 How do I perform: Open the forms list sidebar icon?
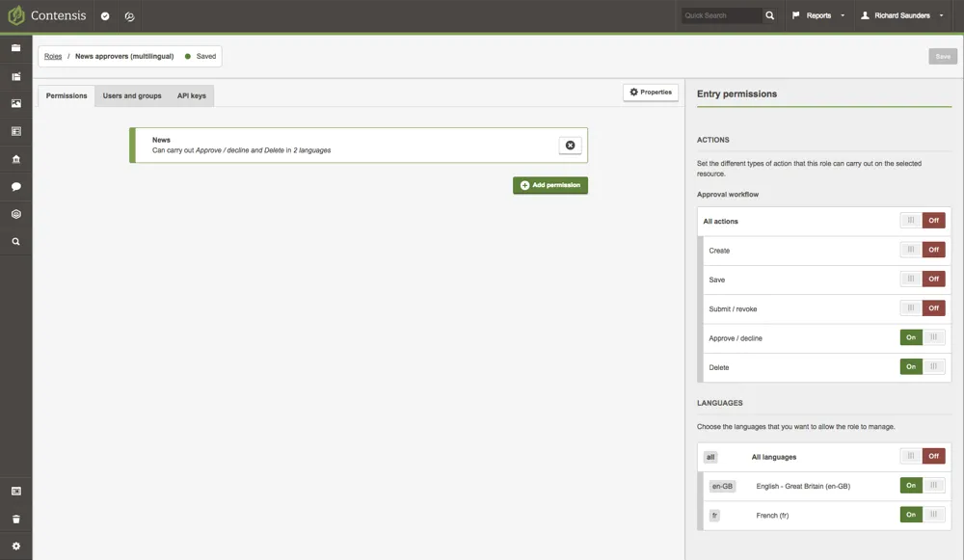click(16, 131)
